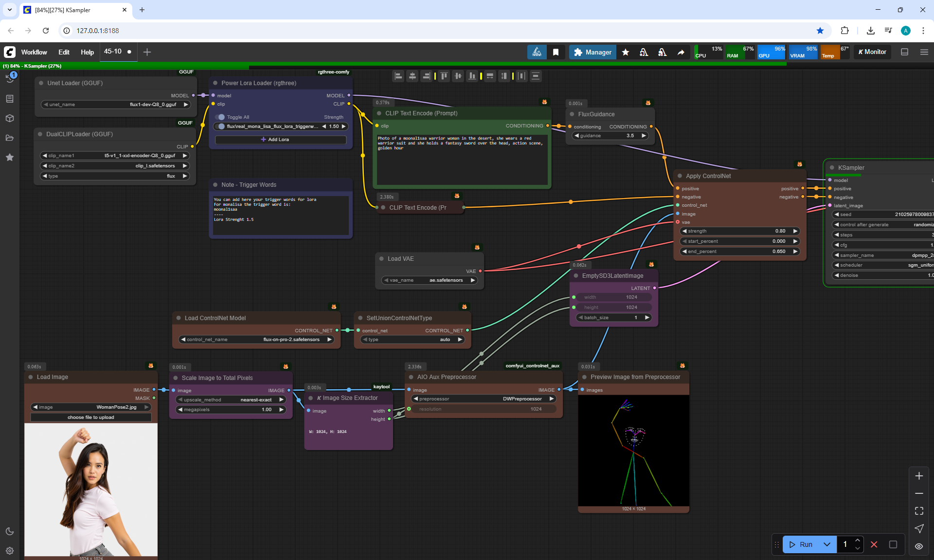Image resolution: width=934 pixels, height=560 pixels.
Task: Open the K Monitor panel
Action: coord(872,52)
